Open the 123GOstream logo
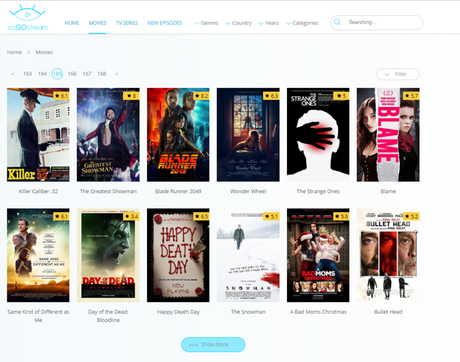Screen dimensions: 460x362 click(28, 18)
